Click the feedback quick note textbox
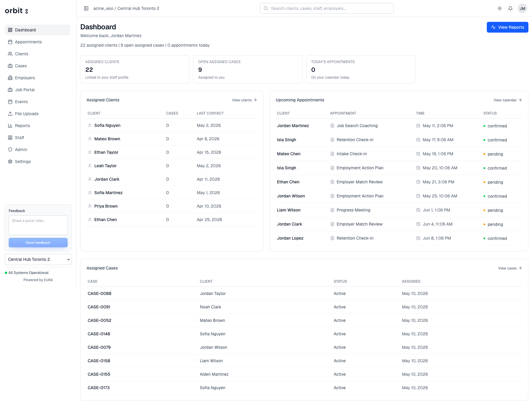Image resolution: width=532 pixels, height=408 pixels. click(x=38, y=225)
